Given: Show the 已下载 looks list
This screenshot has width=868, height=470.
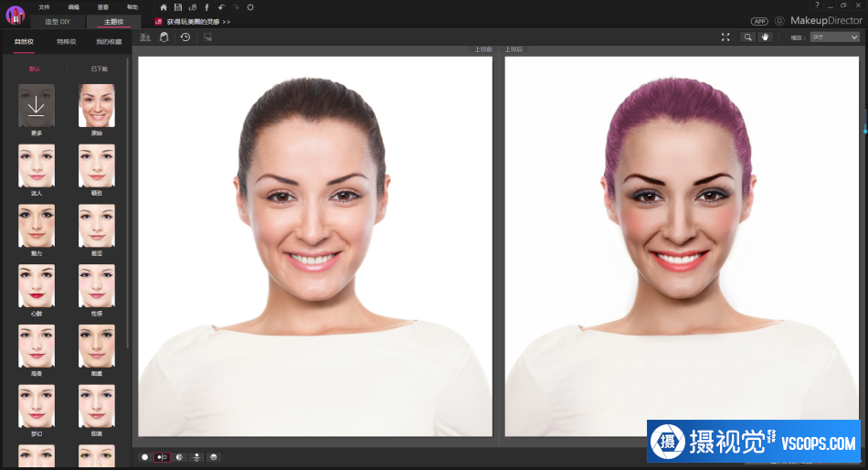Looking at the screenshot, I should point(99,69).
